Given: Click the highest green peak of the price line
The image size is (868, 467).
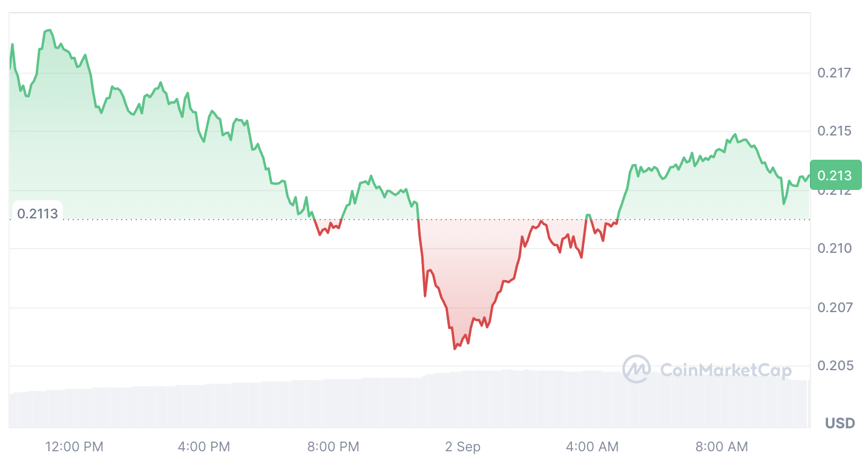Looking at the screenshot, I should click(49, 30).
